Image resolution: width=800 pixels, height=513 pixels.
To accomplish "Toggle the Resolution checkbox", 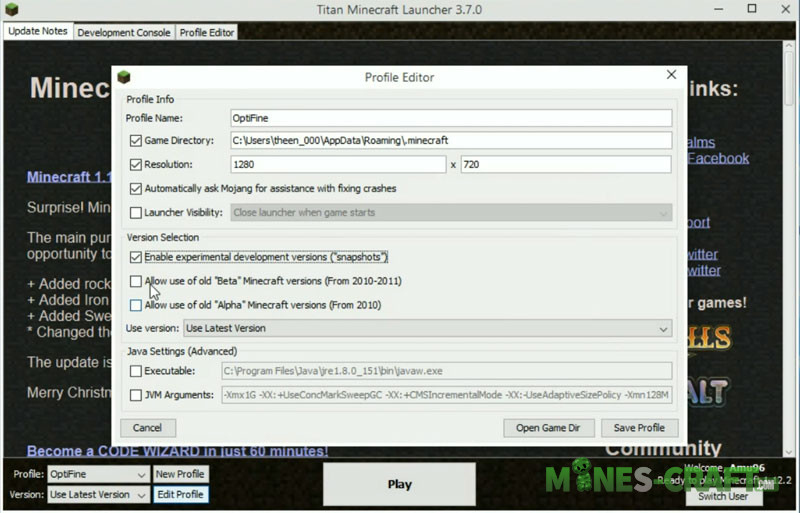I will coord(136,164).
